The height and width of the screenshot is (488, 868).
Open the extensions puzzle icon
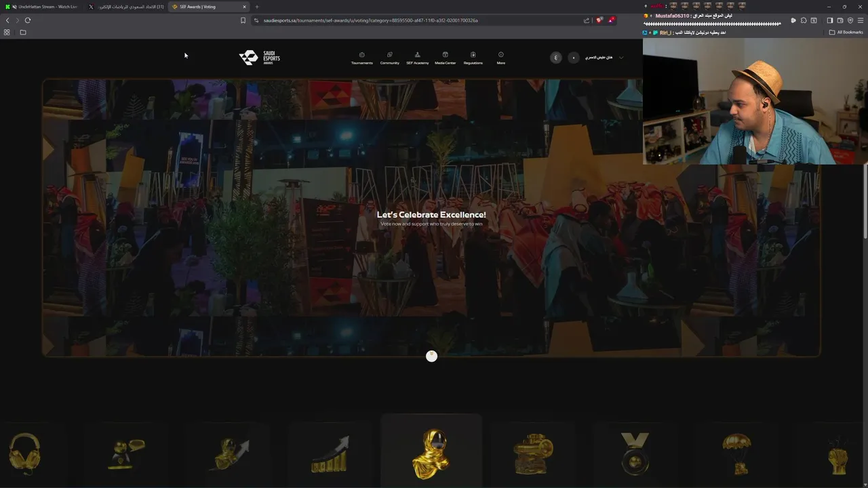[x=804, y=20]
